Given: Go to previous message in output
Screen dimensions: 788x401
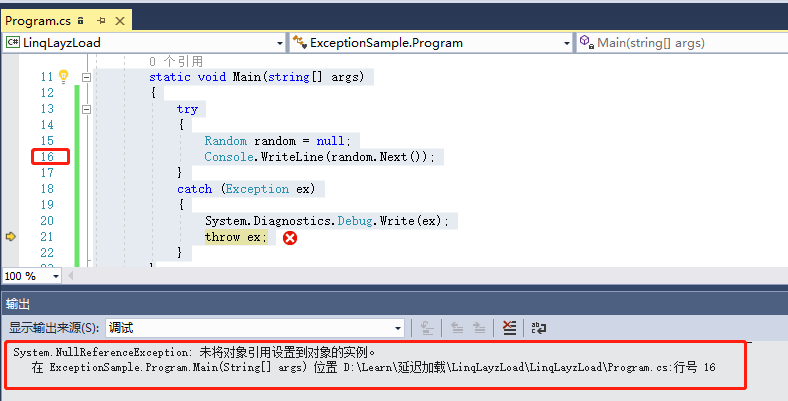Looking at the screenshot, I should (x=457, y=328).
